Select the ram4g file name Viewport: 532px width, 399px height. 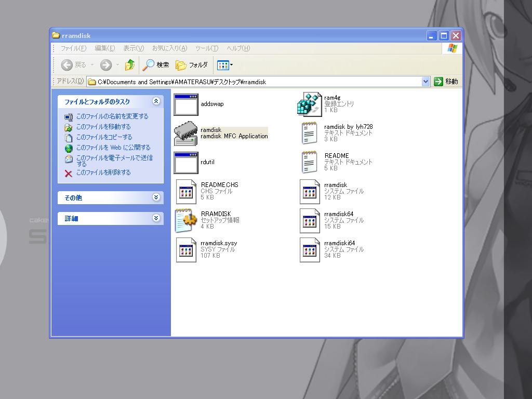(332, 98)
